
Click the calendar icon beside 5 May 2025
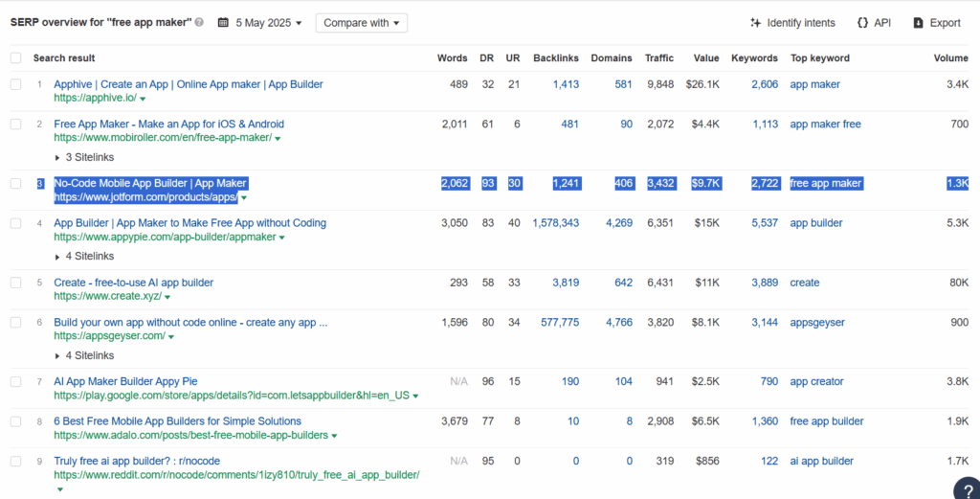coord(223,23)
